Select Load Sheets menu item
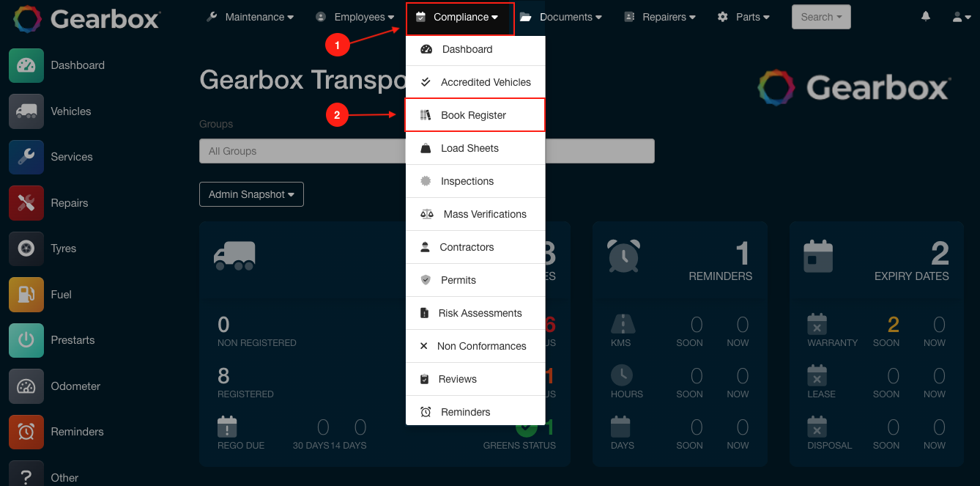Screen dimensions: 980x486 tap(475, 148)
